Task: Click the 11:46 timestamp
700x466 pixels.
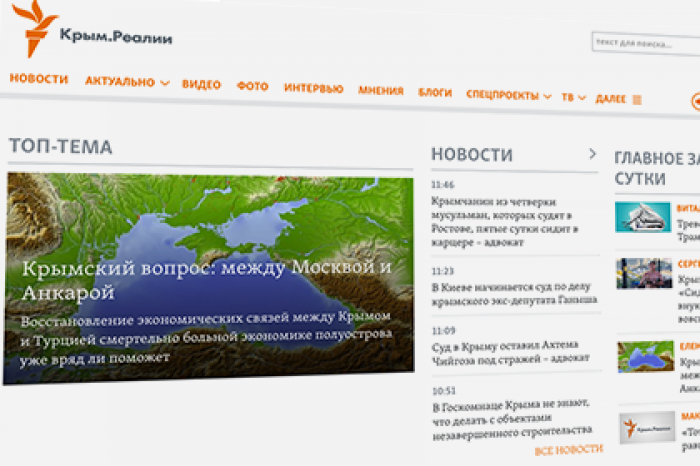Action: click(x=442, y=185)
